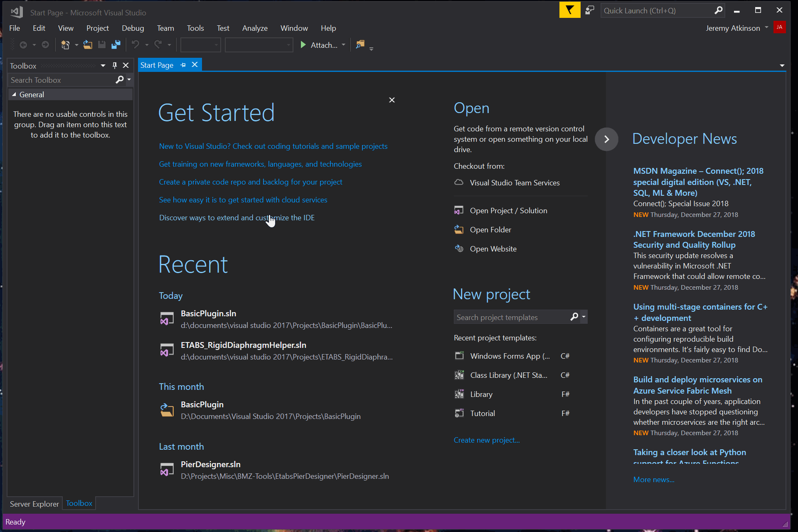
Task: Click the Open Project / Solution icon
Action: (x=459, y=210)
